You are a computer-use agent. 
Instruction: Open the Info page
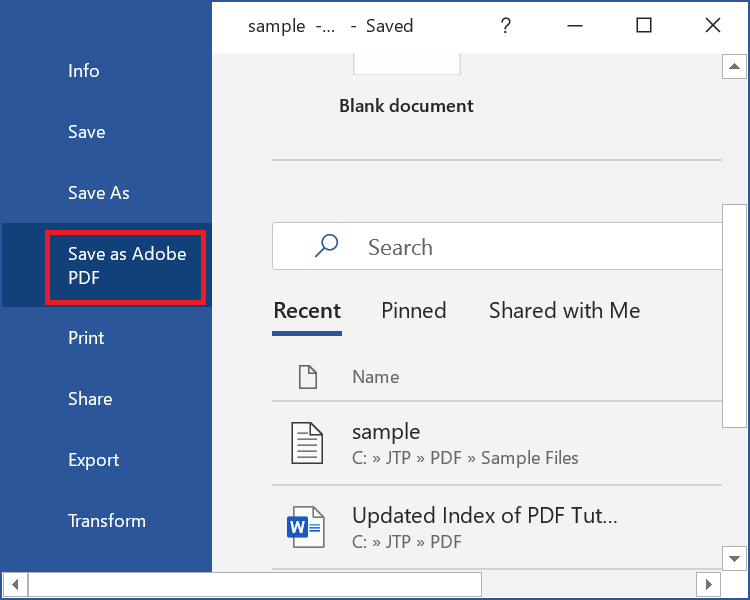tap(84, 71)
